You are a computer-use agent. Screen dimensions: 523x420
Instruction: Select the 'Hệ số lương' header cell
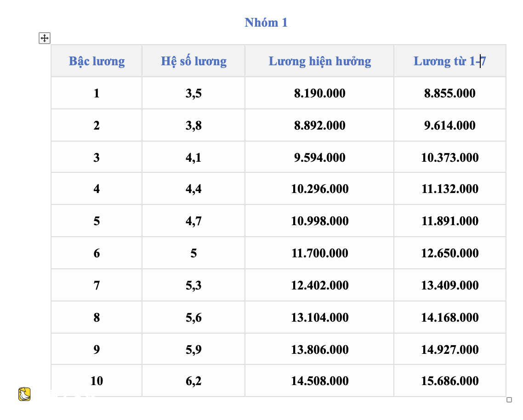(x=193, y=61)
